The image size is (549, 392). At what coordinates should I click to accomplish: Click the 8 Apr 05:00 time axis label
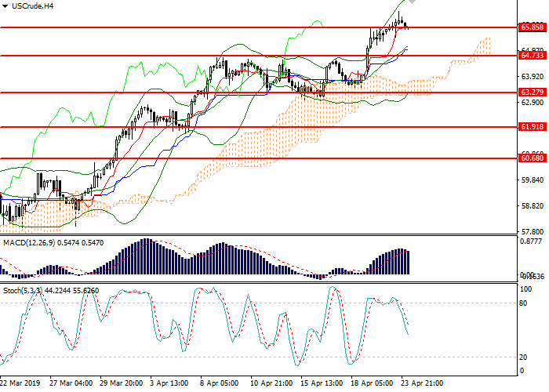coord(219,383)
